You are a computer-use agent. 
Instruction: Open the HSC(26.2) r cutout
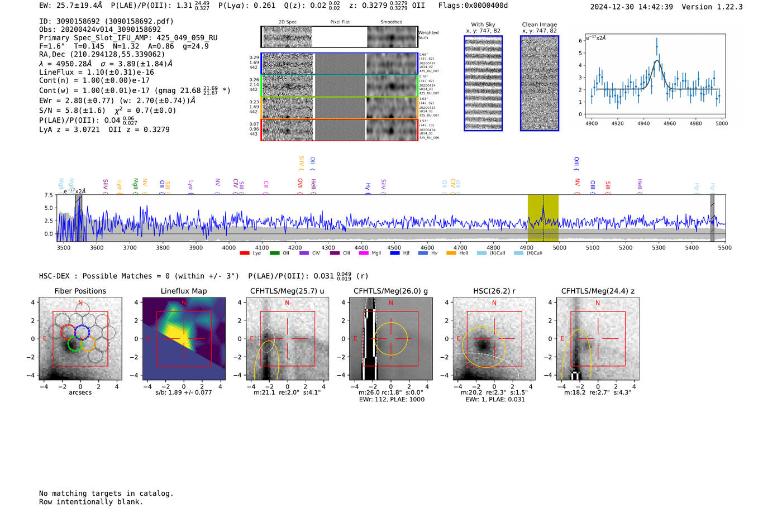(x=494, y=339)
